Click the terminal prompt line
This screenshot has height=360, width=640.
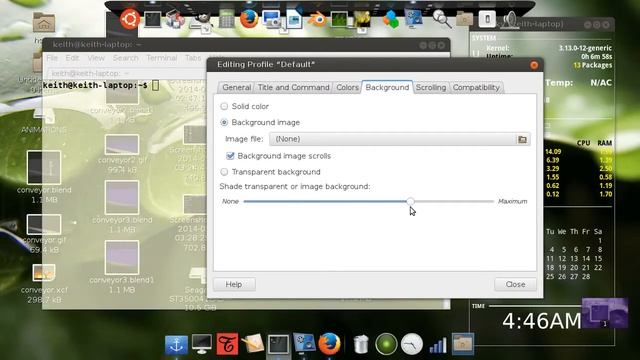pos(100,85)
